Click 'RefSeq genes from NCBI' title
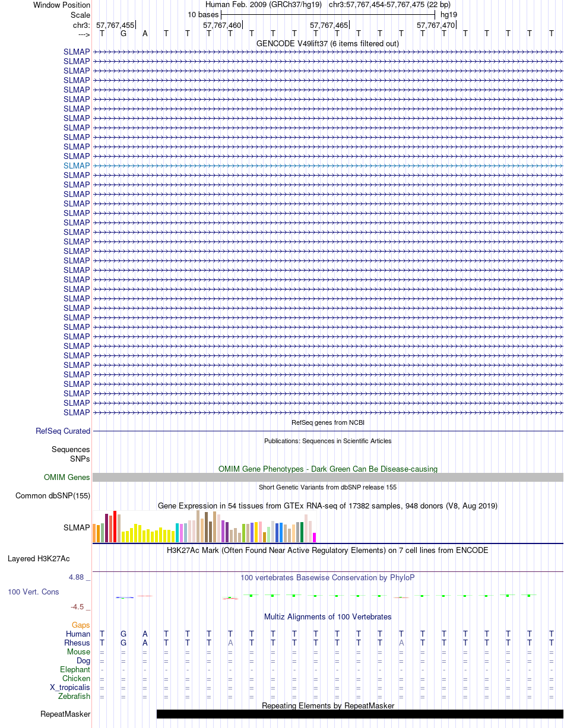 (328, 422)
